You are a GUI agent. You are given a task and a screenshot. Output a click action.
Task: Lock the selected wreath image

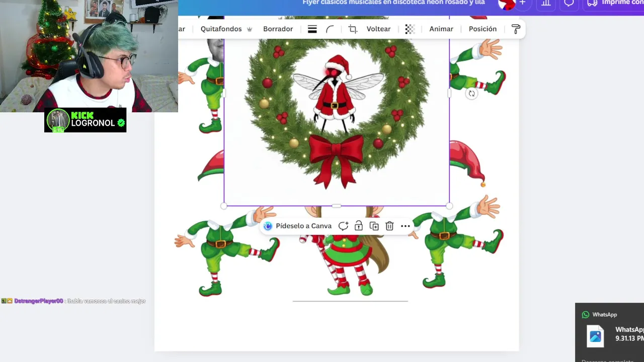pos(359,226)
